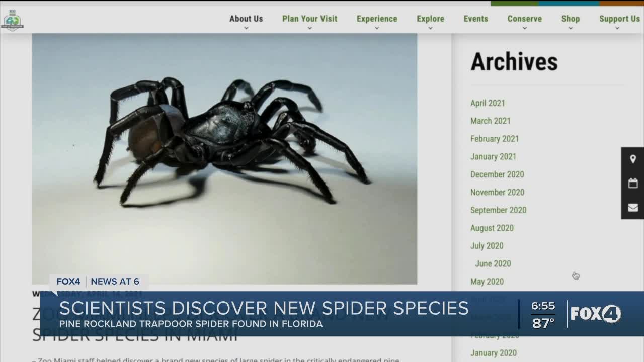The width and height of the screenshot is (644, 362).
Task: Click the Zoo Miami 40th anniversary logo
Action: pyautogui.click(x=12, y=20)
